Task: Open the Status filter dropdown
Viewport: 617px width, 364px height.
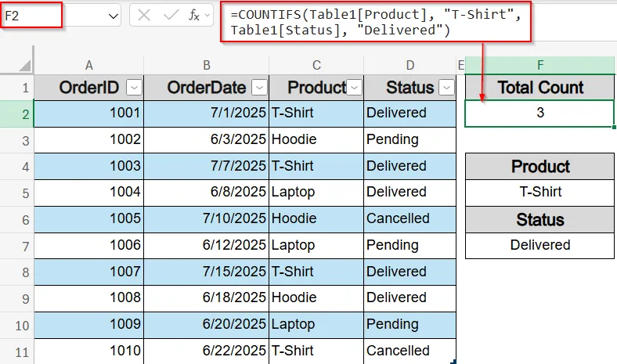Action: click(446, 88)
